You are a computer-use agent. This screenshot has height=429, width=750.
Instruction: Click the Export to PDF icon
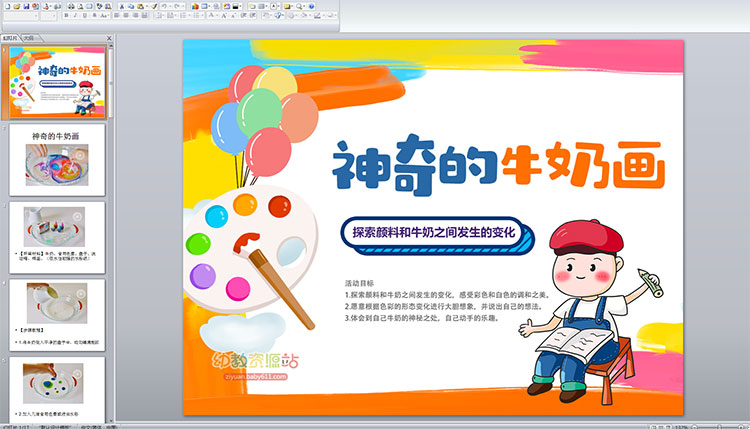46,6
